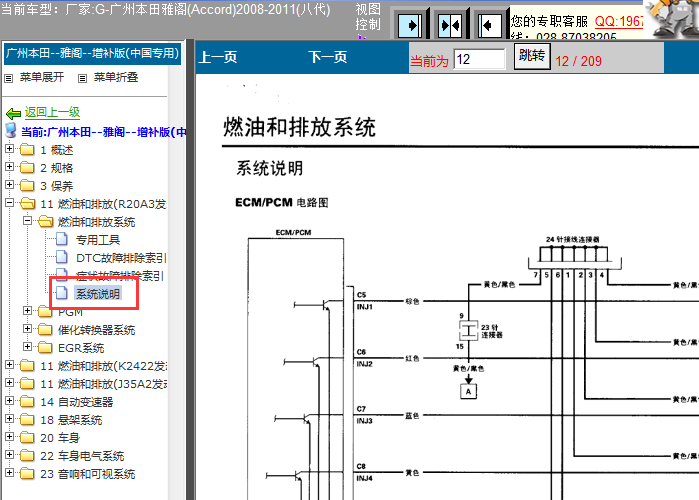Expand the 催化转换器系统 node
The width and height of the screenshot is (699, 500).
pos(27,328)
